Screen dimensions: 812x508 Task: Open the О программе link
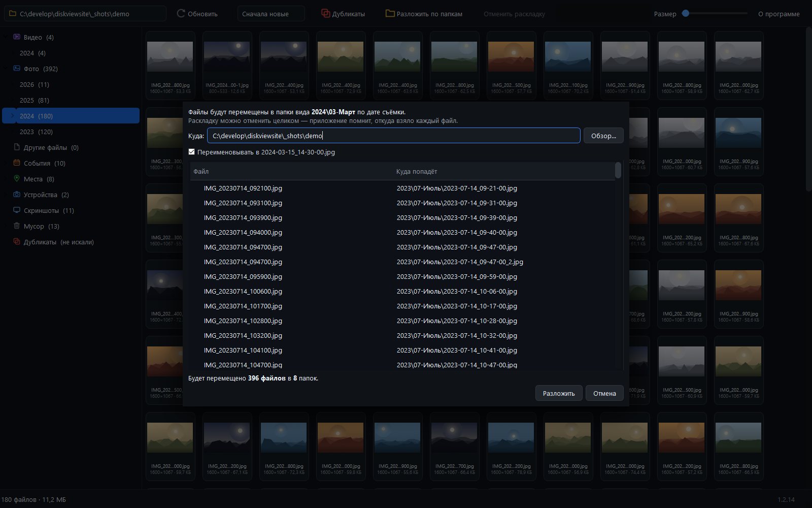click(779, 14)
